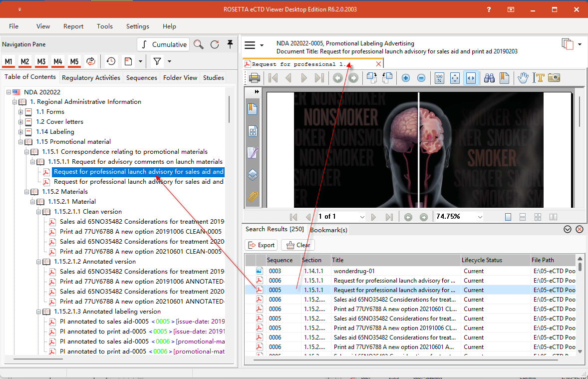Click the blue zoom out minus icon
Image resolution: width=588 pixels, height=379 pixels.
[x=421, y=78]
